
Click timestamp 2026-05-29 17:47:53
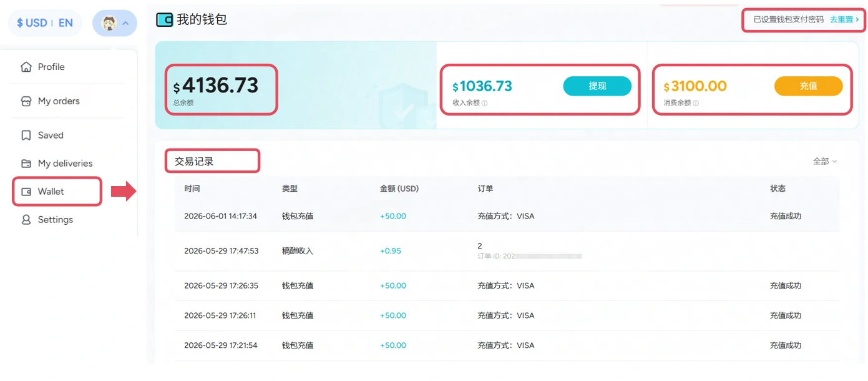tap(221, 251)
